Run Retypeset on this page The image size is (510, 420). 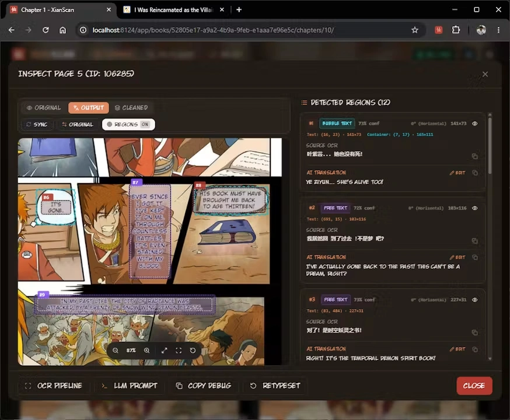click(x=275, y=386)
